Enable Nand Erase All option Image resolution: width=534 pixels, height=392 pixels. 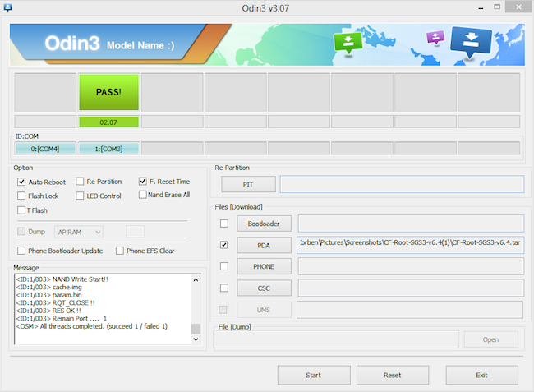point(143,195)
